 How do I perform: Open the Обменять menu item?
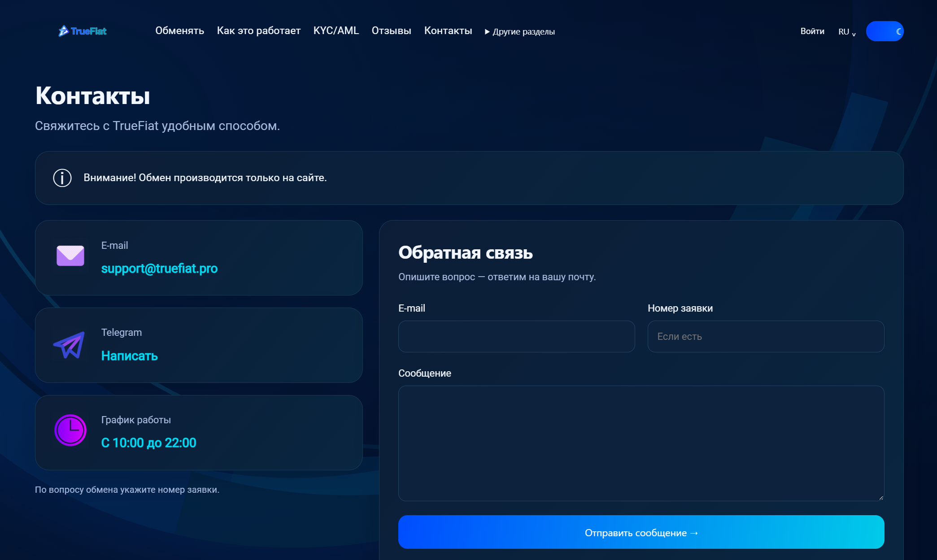tap(180, 30)
